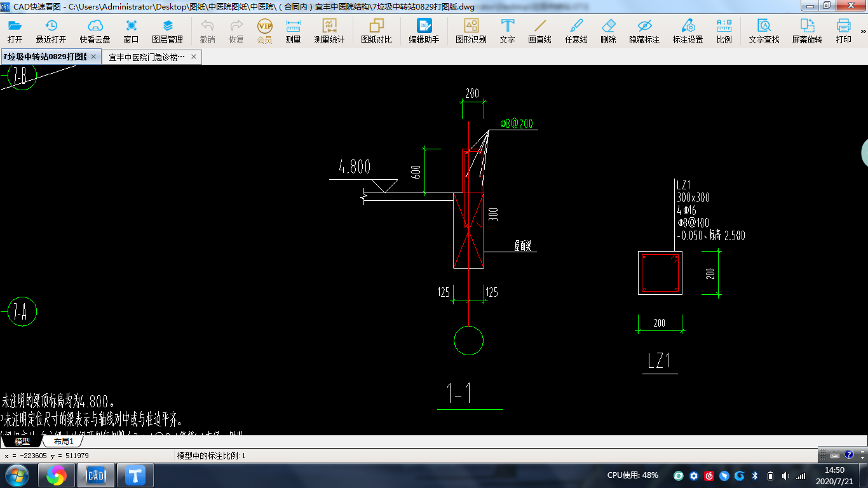Launch 图纸对比 drawing comparison

(x=376, y=31)
